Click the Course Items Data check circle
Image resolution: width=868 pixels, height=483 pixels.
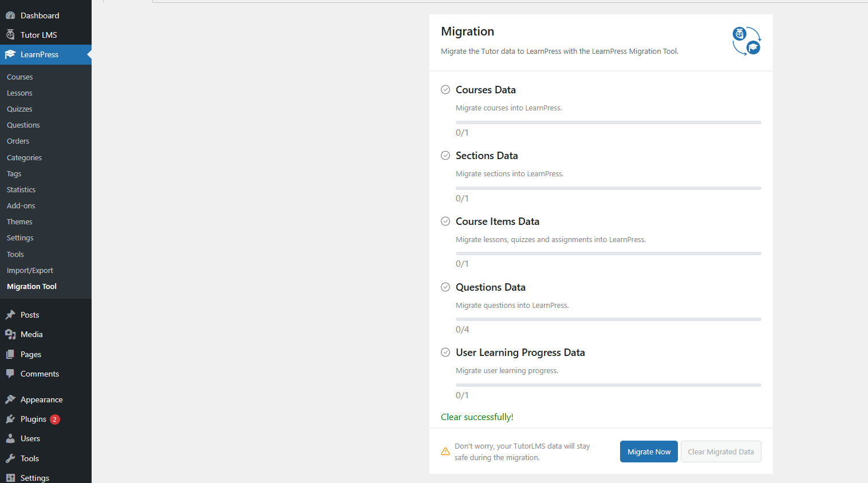(445, 221)
